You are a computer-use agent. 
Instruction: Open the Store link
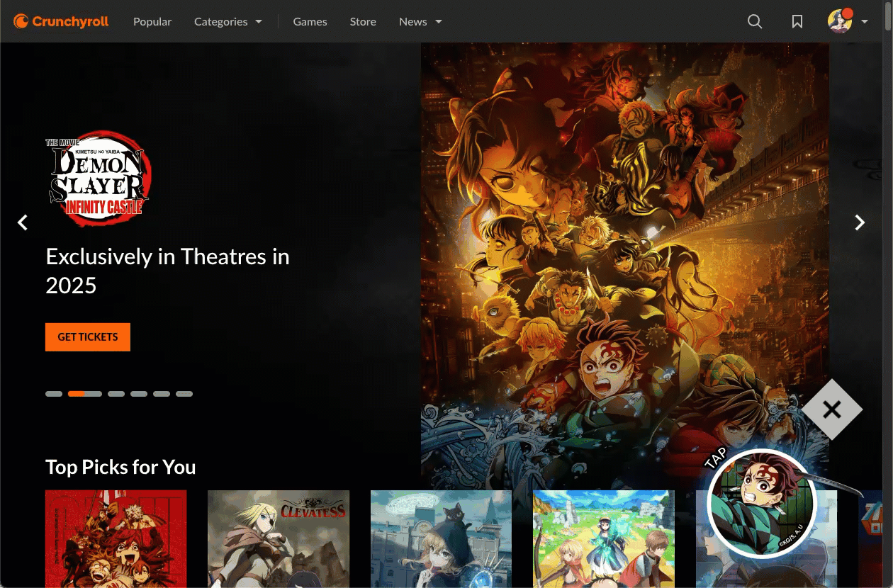[x=363, y=21]
